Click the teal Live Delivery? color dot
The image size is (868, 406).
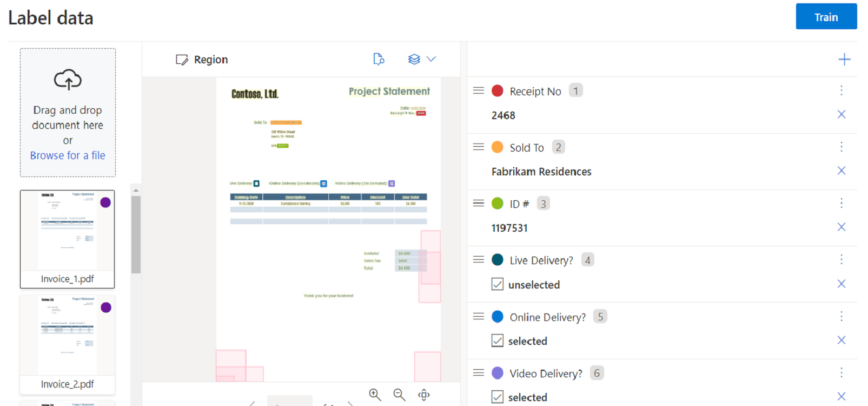(x=498, y=260)
